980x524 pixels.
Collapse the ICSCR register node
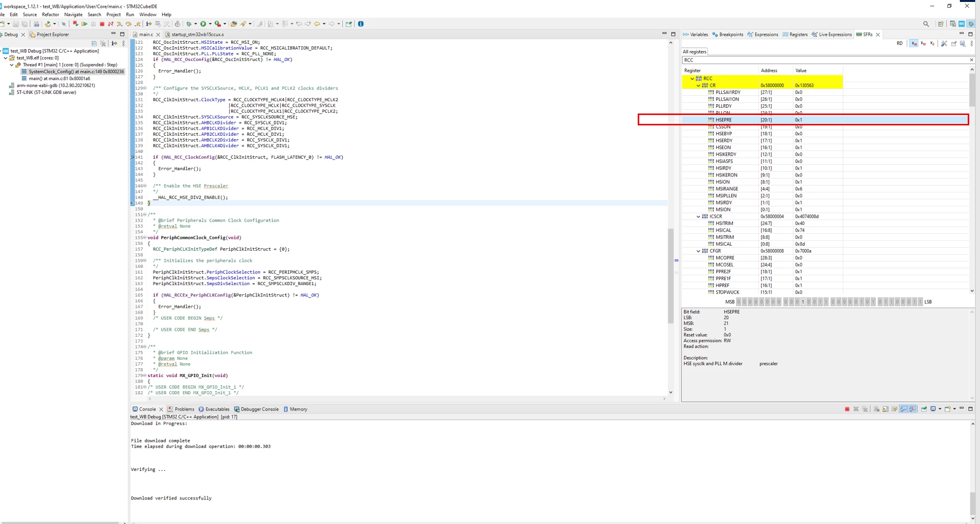coord(698,217)
